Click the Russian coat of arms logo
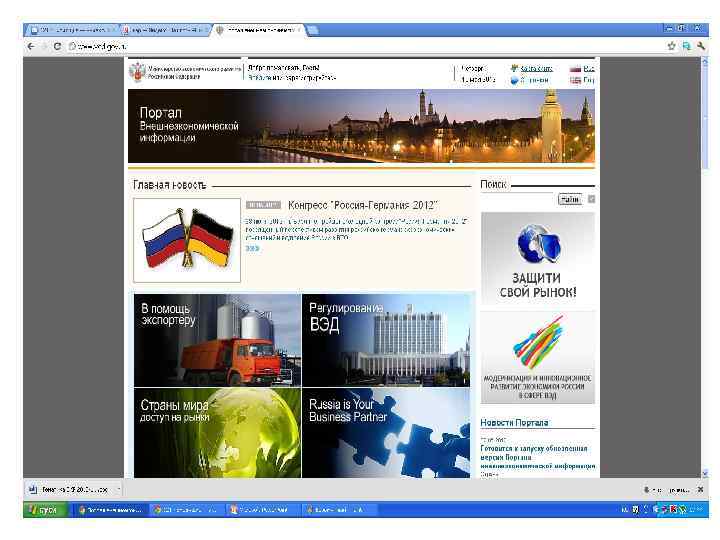720x540 pixels. pos(137,73)
